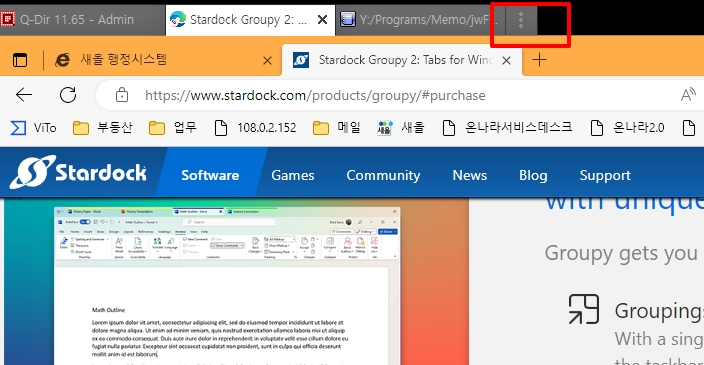Screen dimensions: 704x365
Task: Open the Software menu
Action: pos(210,175)
